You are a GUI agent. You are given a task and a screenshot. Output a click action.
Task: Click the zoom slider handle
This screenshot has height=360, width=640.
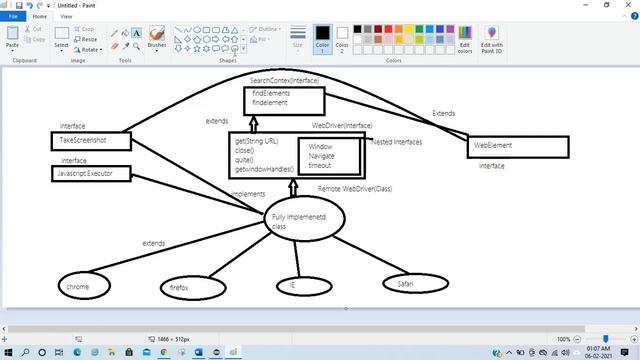[x=606, y=339]
